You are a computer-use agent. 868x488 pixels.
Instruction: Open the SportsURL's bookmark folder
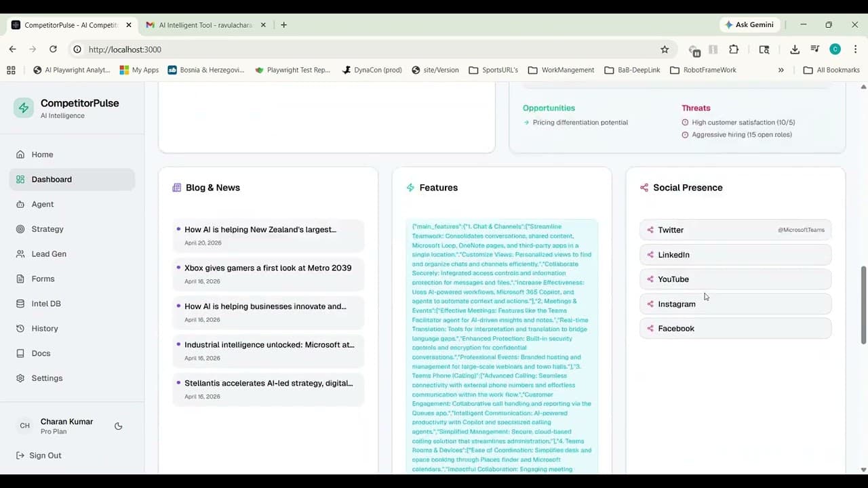(493, 70)
